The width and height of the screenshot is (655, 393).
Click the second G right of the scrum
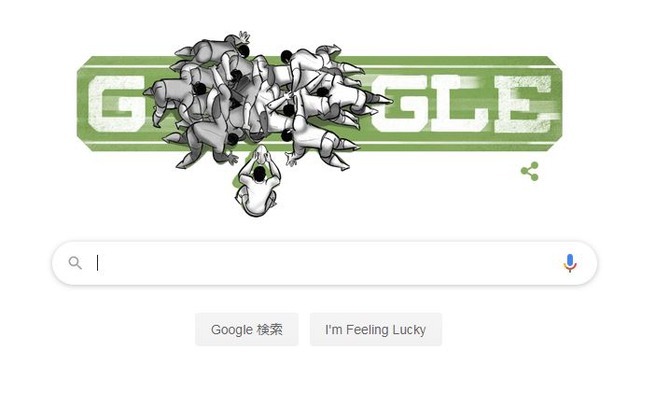point(403,103)
